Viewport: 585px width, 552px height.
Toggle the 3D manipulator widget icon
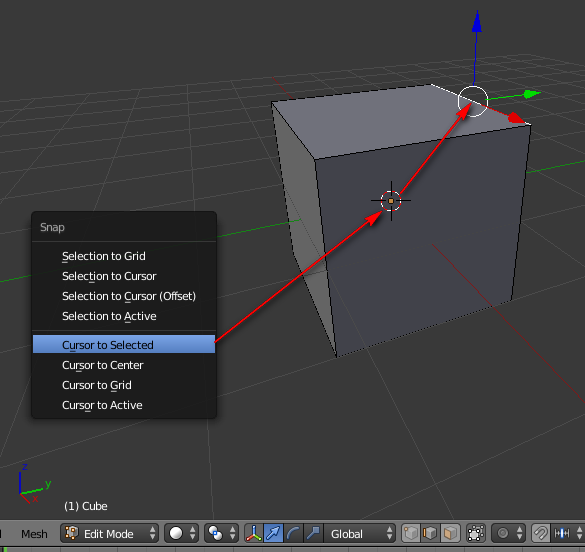point(254,533)
